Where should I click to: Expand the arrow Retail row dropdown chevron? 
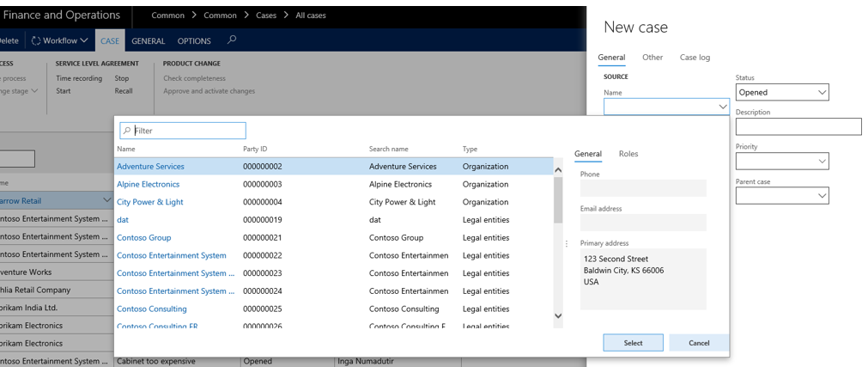click(106, 200)
